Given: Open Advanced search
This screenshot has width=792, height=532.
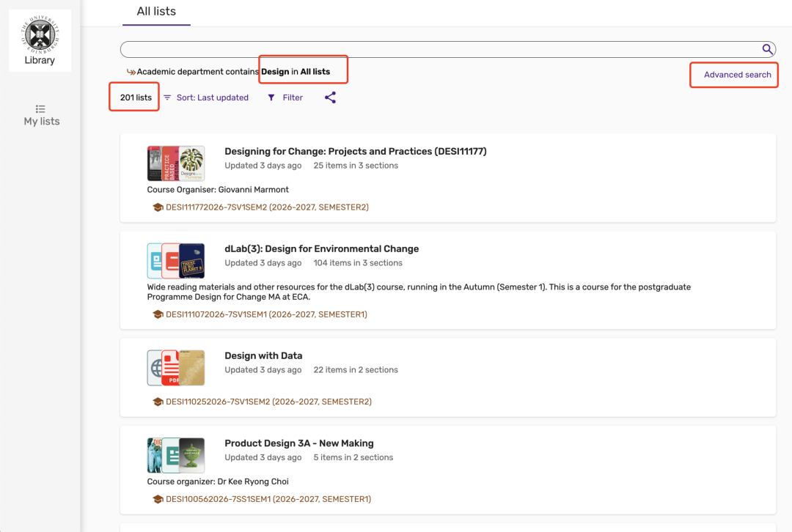Looking at the screenshot, I should point(738,75).
